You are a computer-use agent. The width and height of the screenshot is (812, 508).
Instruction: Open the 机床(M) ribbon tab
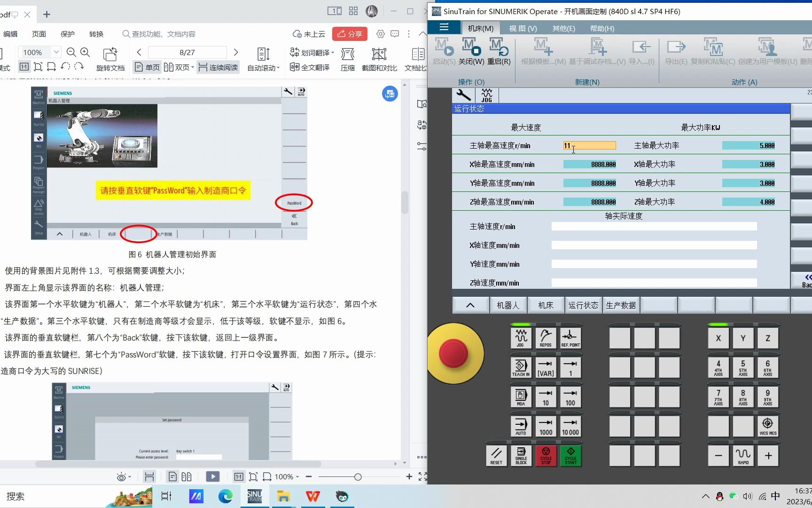click(480, 28)
